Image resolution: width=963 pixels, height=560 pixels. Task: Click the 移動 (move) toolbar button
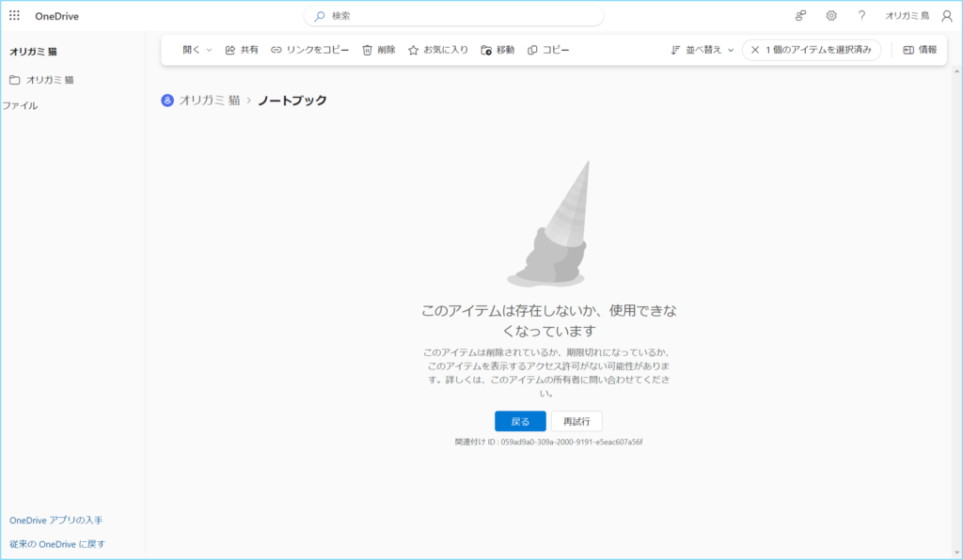pyautogui.click(x=497, y=50)
